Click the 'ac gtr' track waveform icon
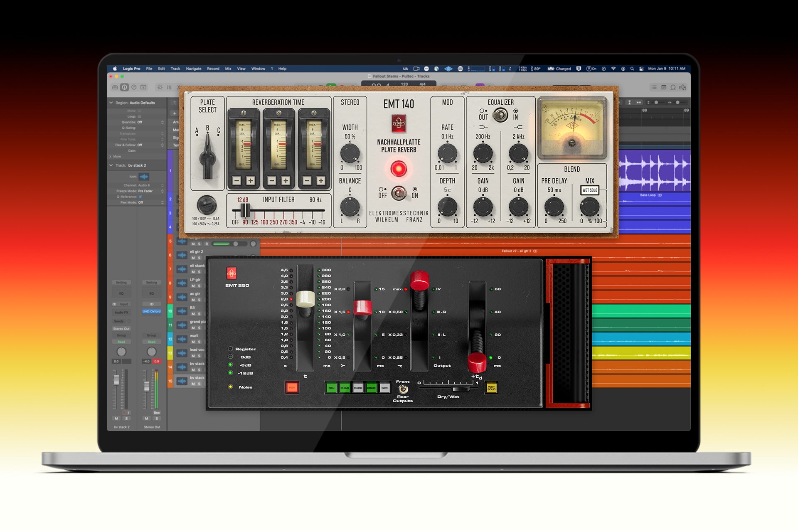 [182, 297]
